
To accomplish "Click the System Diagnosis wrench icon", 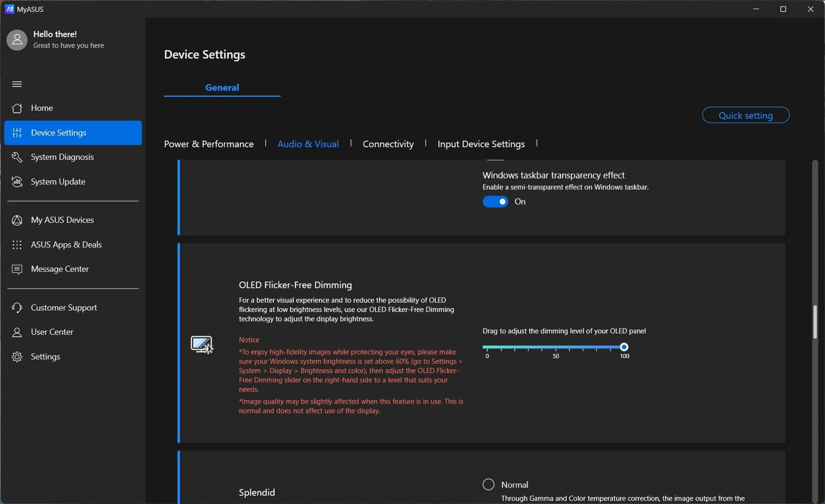I will tap(17, 157).
